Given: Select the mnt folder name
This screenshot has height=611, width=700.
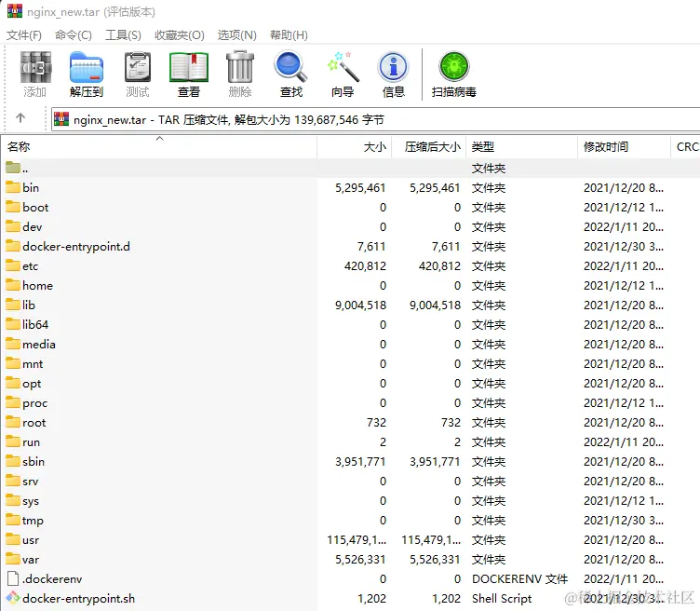Looking at the screenshot, I should (33, 364).
